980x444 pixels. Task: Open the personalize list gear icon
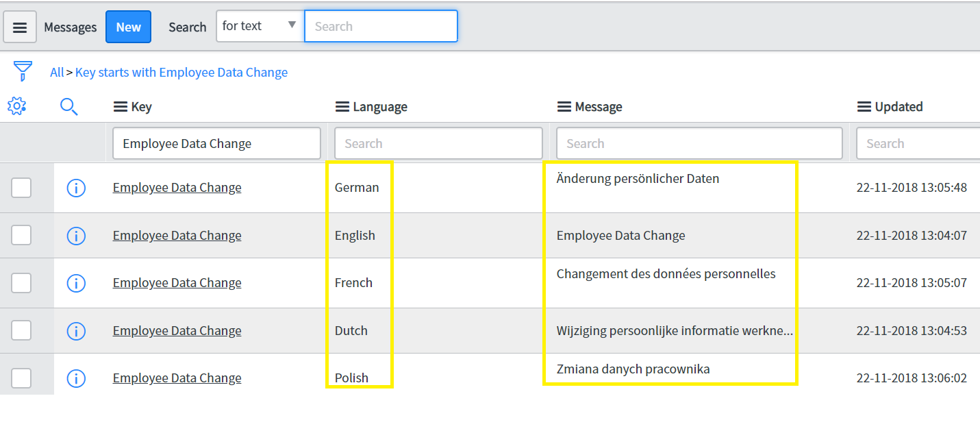click(x=16, y=106)
